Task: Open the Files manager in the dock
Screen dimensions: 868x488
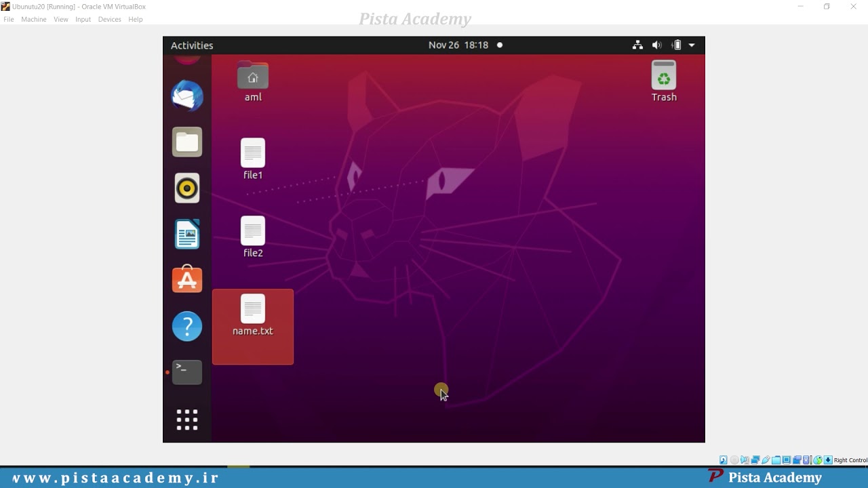Action: (x=187, y=142)
